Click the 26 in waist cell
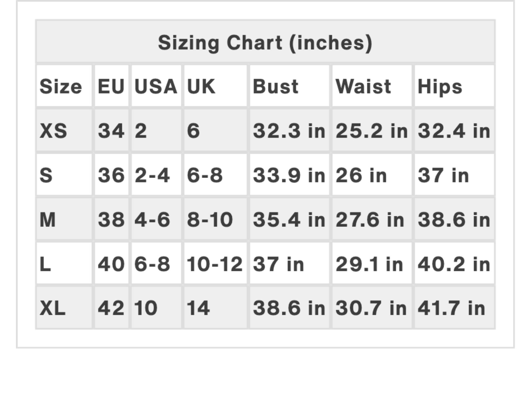Image resolution: width=532 pixels, height=417 pixels. tap(361, 175)
